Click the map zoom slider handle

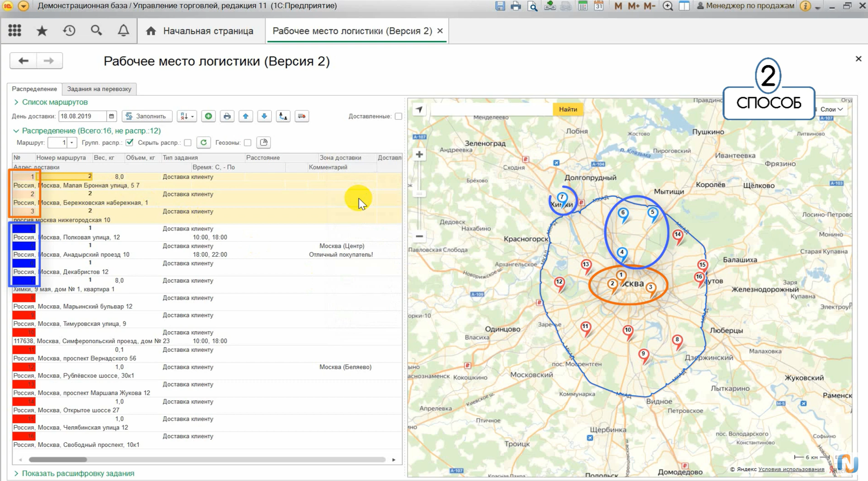click(420, 194)
